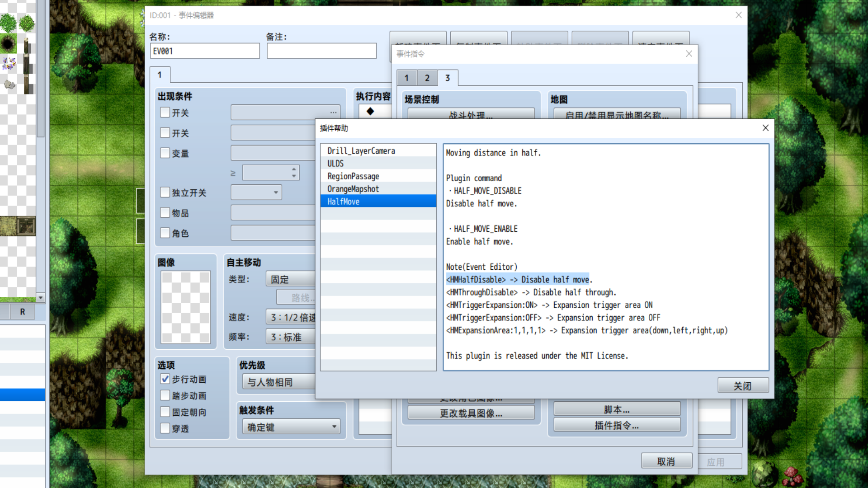Enable first 开关 condition checkbox

(x=165, y=112)
